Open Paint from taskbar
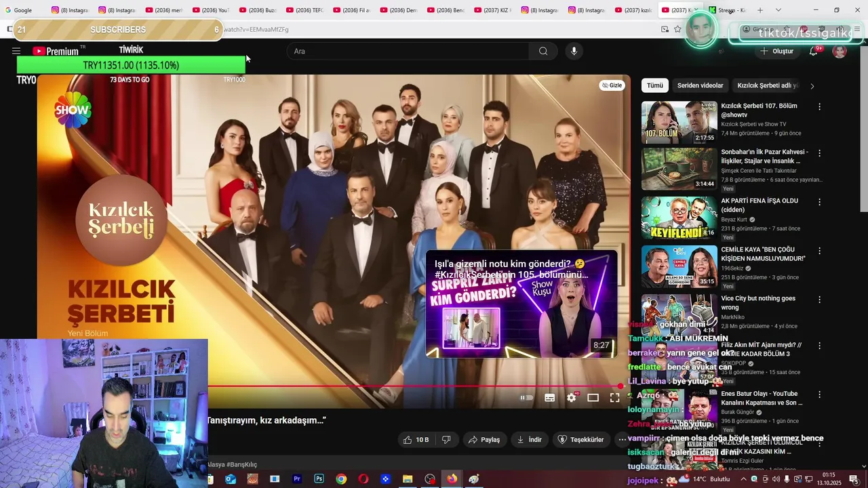This screenshot has width=868, height=488. 474,479
